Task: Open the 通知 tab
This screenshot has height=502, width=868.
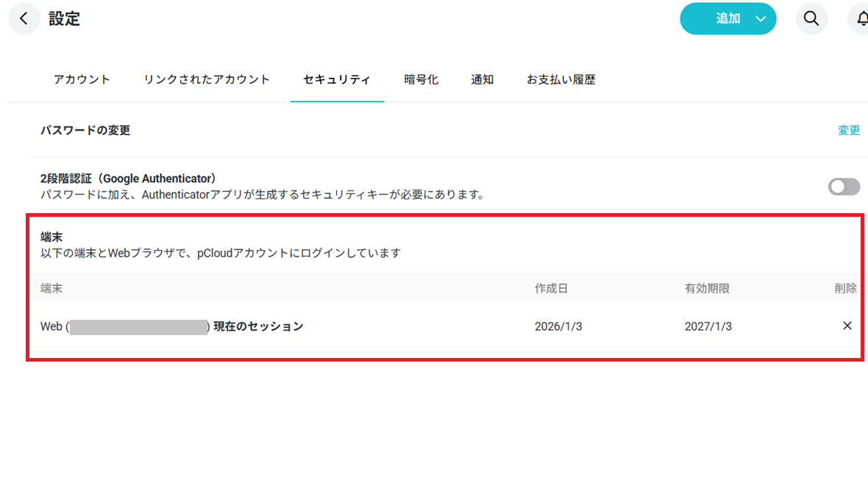Action: point(482,79)
